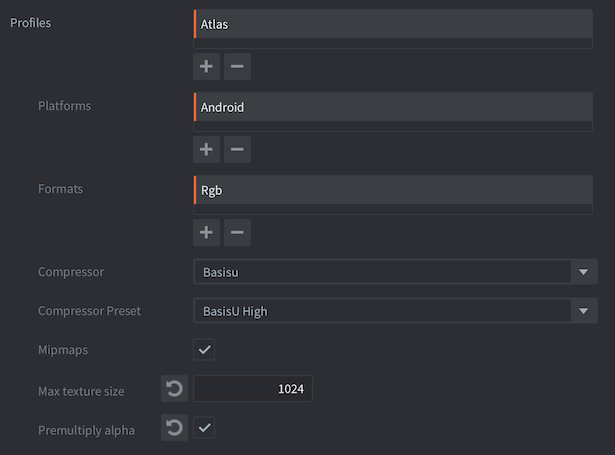Disable the Premultiply alpha checkbox
The width and height of the screenshot is (615, 455).
point(204,428)
